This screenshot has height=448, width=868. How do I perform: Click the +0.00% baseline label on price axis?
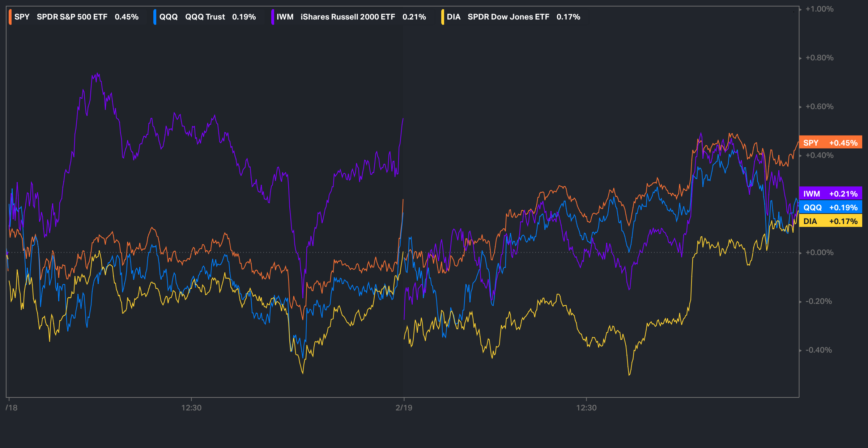[820, 253]
